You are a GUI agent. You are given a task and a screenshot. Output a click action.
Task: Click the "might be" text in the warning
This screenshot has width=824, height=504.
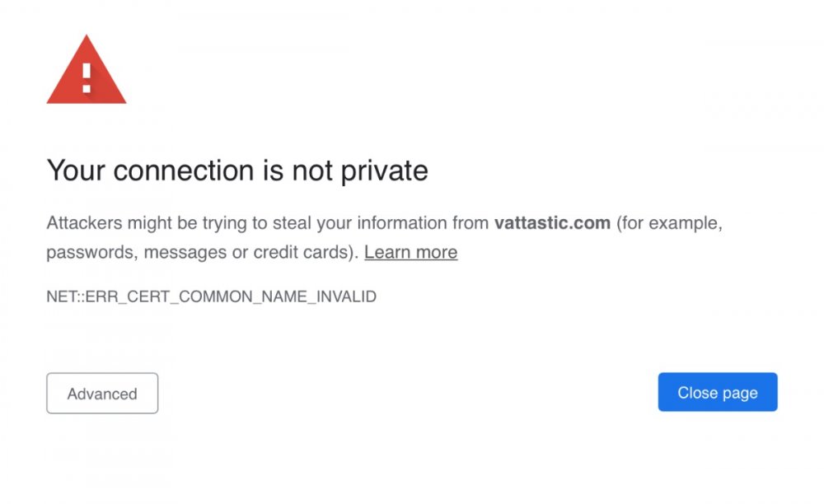tap(160, 223)
